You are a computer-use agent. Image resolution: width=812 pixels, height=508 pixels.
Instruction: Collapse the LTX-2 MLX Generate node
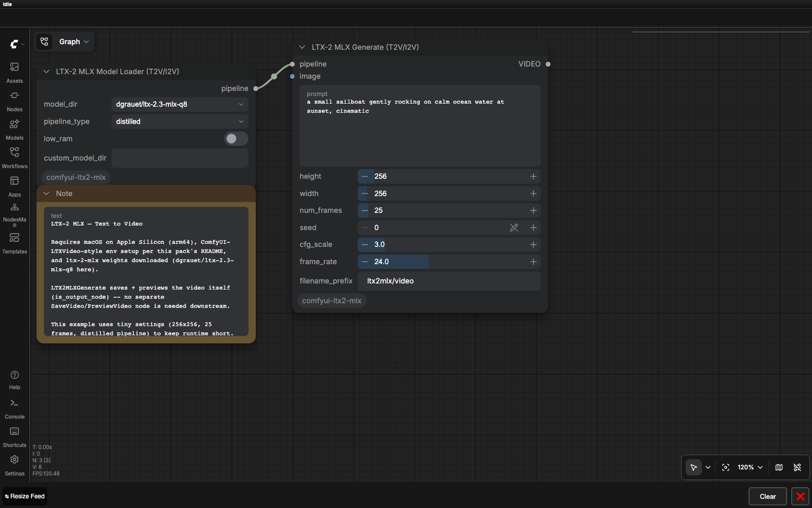point(302,47)
